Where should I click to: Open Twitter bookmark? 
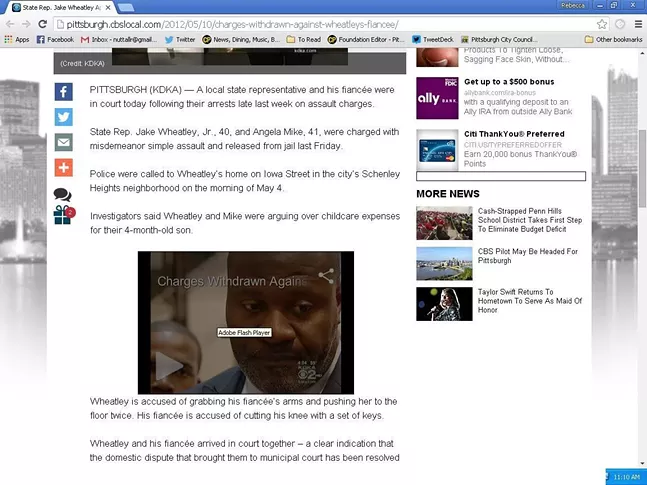point(180,40)
